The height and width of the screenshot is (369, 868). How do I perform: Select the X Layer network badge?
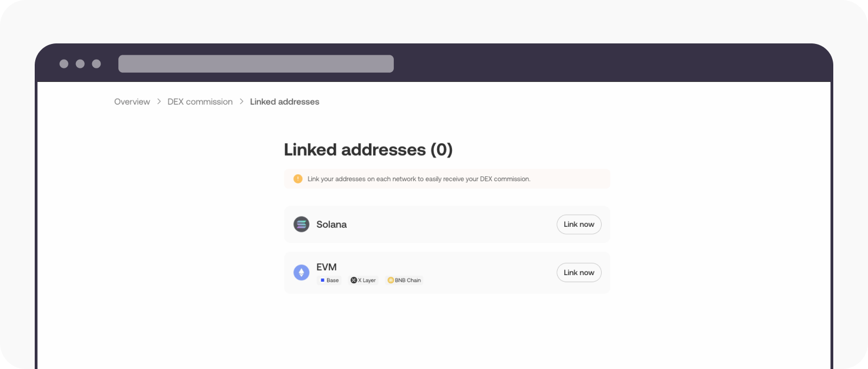pyautogui.click(x=363, y=280)
